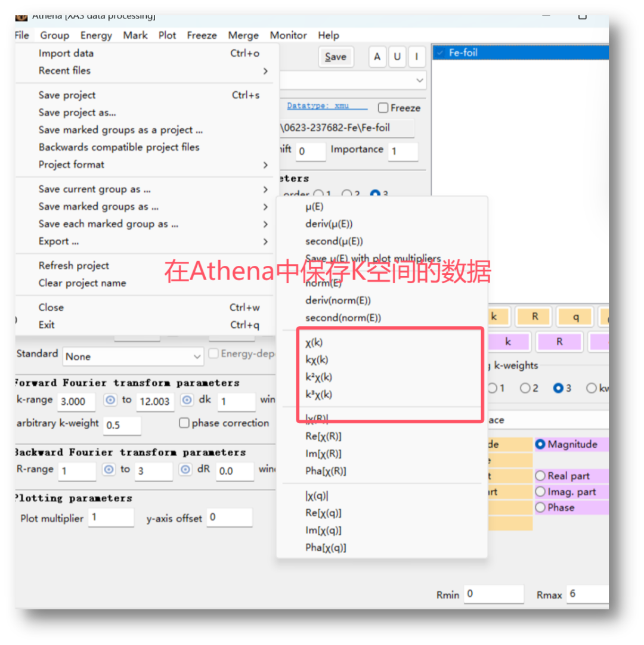The image size is (644, 645).
Task: Open the File menu
Action: point(22,35)
